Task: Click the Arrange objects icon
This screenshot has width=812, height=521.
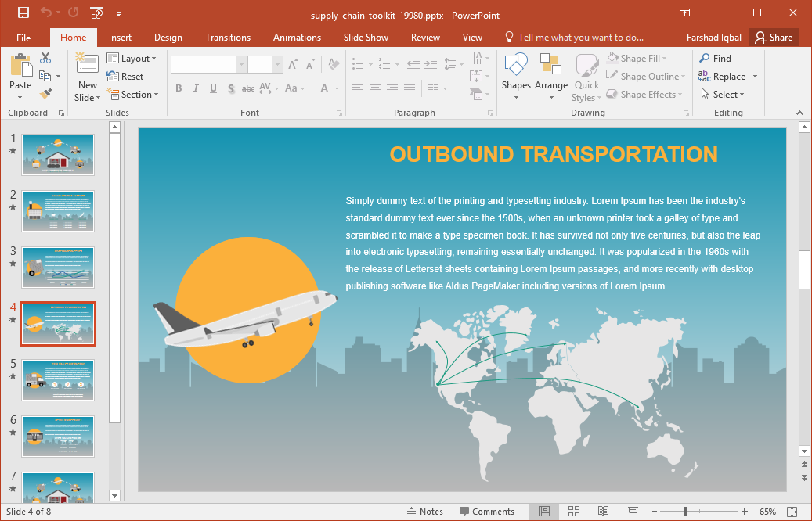Action: point(551,76)
